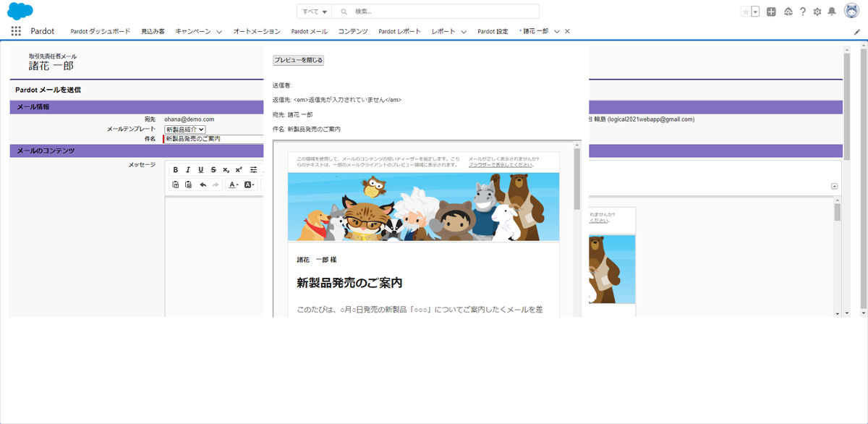This screenshot has width=868, height=424.
Task: Click the alignment/settings lines icon in the editor
Action: (254, 169)
